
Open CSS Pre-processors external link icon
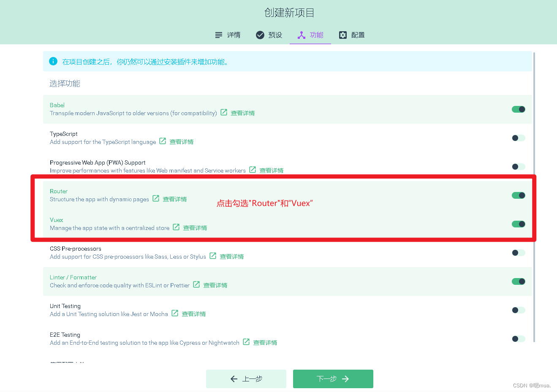pos(213,256)
